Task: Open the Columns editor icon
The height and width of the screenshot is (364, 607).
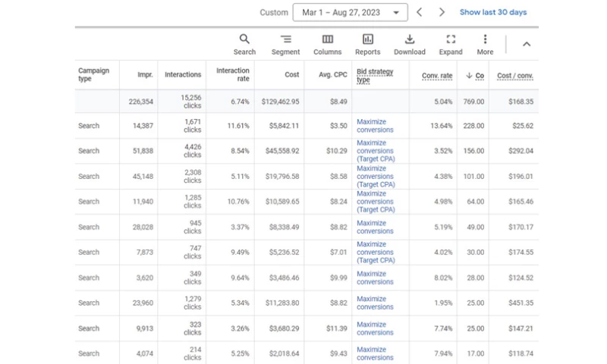Action: (x=327, y=39)
